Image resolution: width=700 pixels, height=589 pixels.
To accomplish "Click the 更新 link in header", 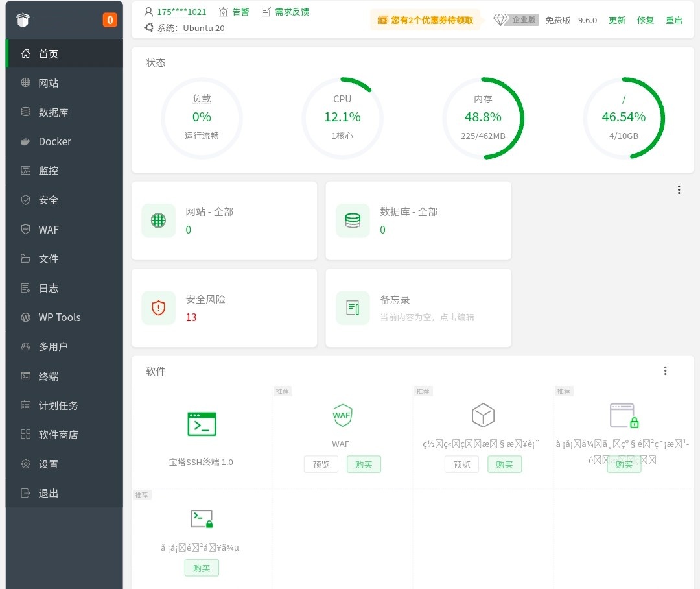I will point(617,20).
